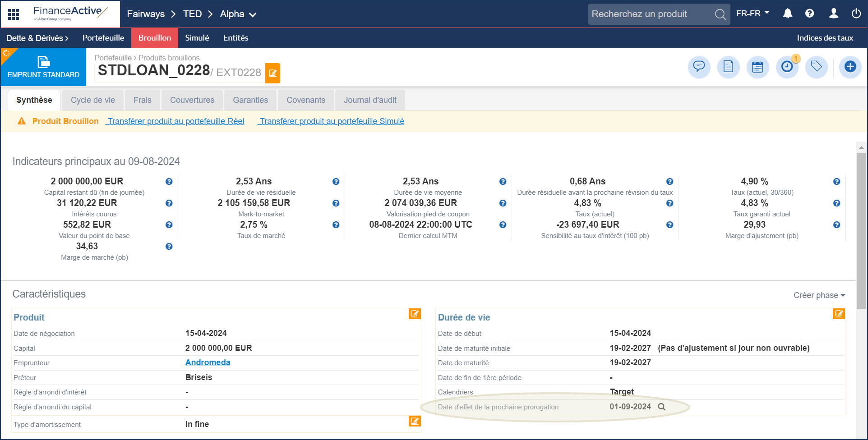The width and height of the screenshot is (868, 440).
Task: Edit the STDLOAN_0228 product name
Action: tap(272, 73)
